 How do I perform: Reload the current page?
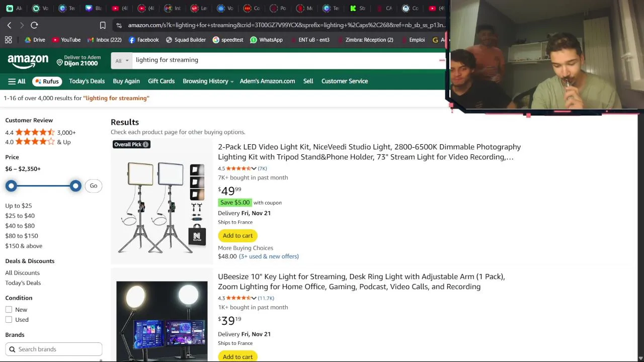[34, 25]
